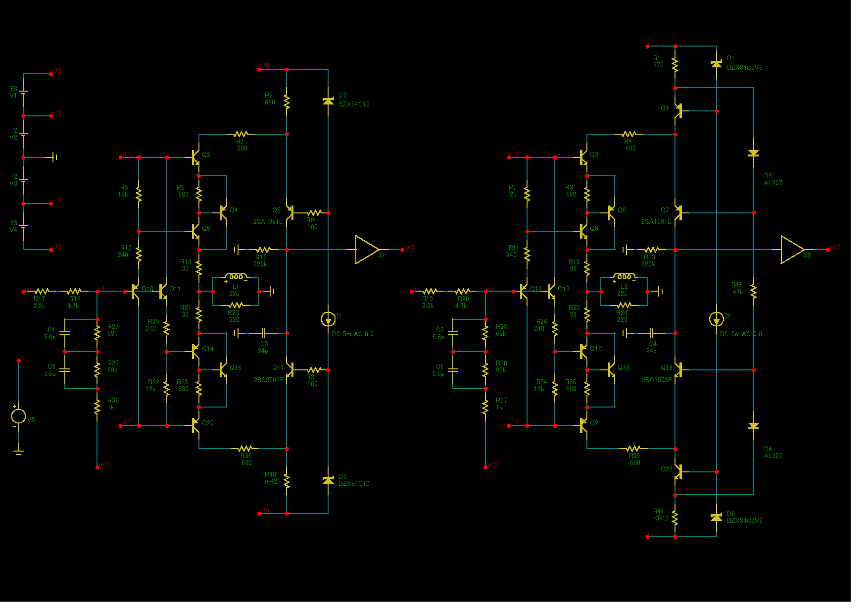Select zener diode D1 symbol
This screenshot has height=614, width=868.
point(717,64)
